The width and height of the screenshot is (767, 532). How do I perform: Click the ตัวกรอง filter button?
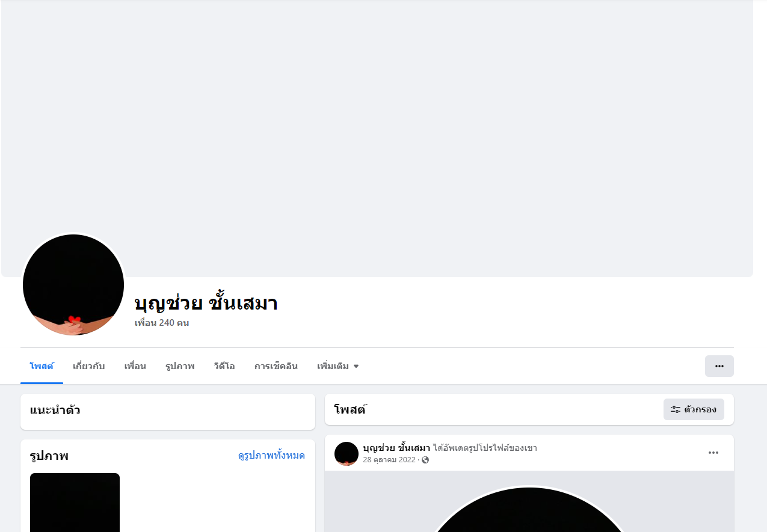point(694,409)
